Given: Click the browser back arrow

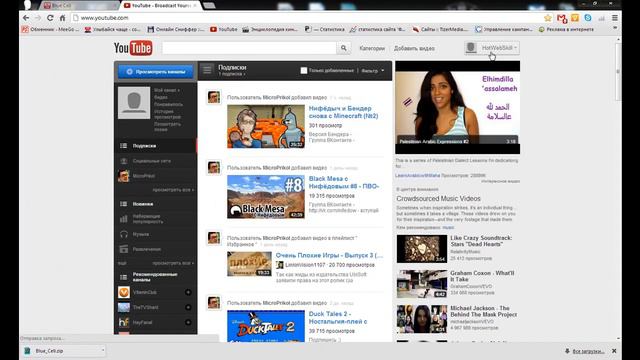Looking at the screenshot, I should coord(26,18).
